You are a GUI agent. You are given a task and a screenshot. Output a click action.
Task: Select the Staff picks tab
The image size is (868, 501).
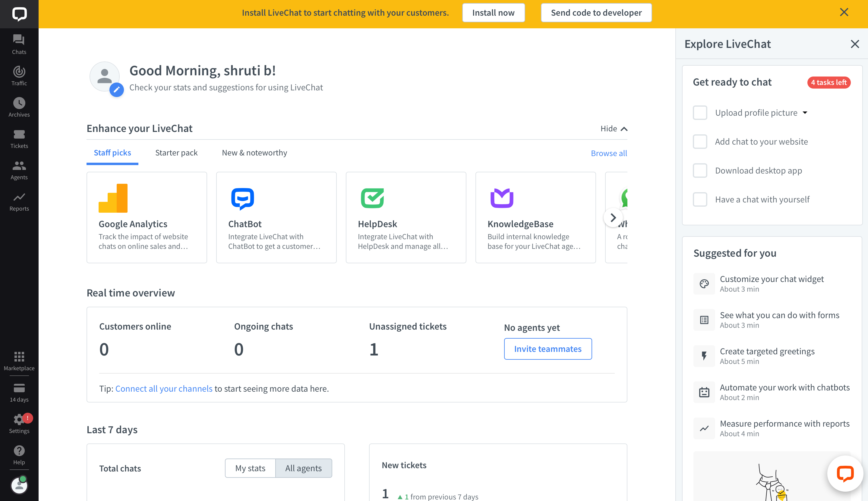point(112,153)
